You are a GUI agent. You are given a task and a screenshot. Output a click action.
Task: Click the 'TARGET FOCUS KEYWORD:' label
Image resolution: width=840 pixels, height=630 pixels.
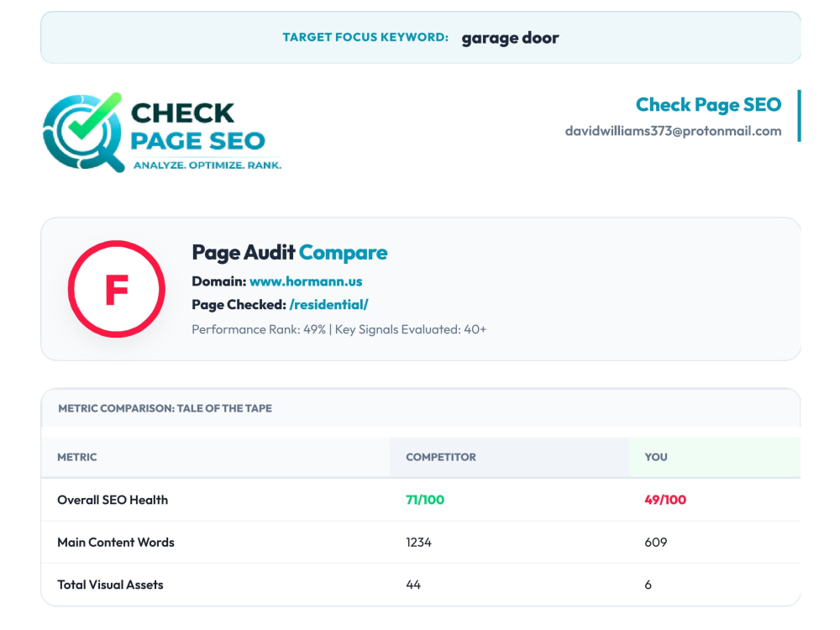click(x=365, y=37)
